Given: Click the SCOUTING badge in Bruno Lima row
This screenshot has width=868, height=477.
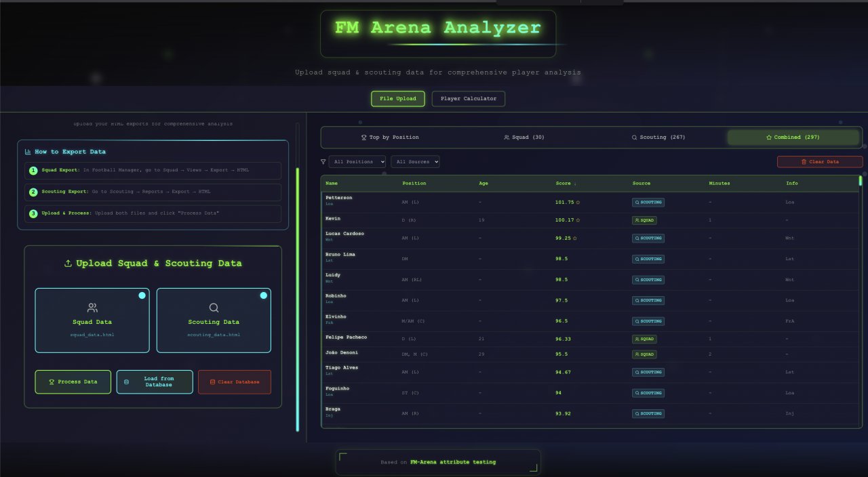Looking at the screenshot, I should pos(648,259).
